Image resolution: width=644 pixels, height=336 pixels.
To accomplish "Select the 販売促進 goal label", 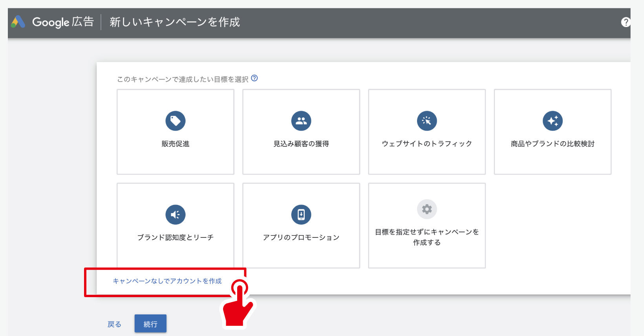I will pos(176,144).
